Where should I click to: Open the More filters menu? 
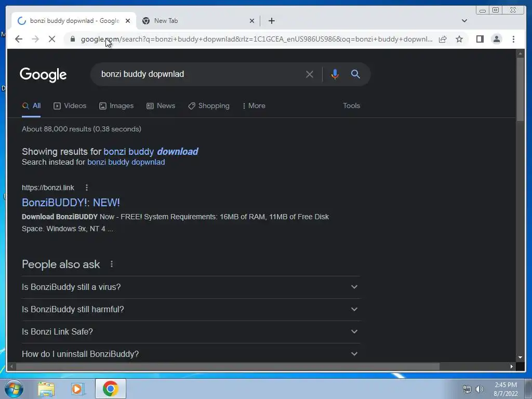(x=254, y=106)
